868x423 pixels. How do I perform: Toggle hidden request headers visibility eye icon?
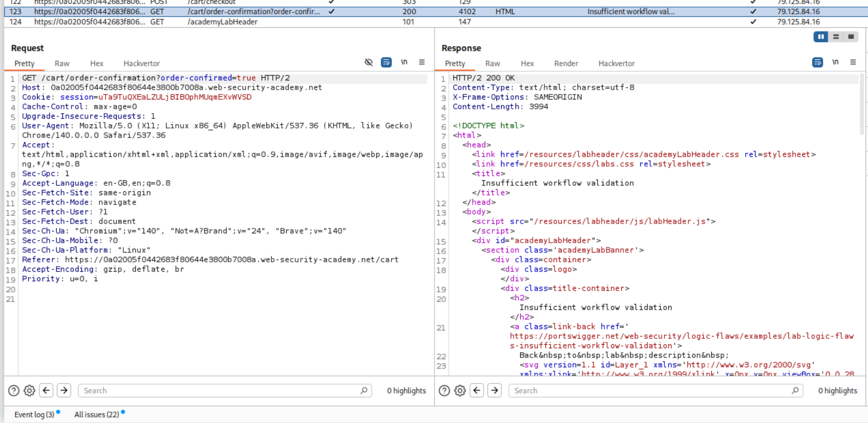[368, 62]
